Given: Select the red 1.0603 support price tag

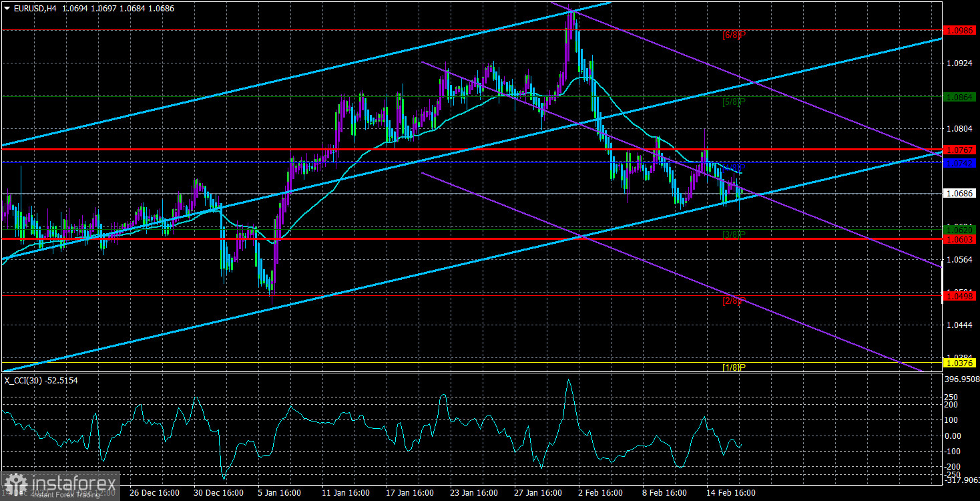Looking at the screenshot, I should pyautogui.click(x=961, y=240).
